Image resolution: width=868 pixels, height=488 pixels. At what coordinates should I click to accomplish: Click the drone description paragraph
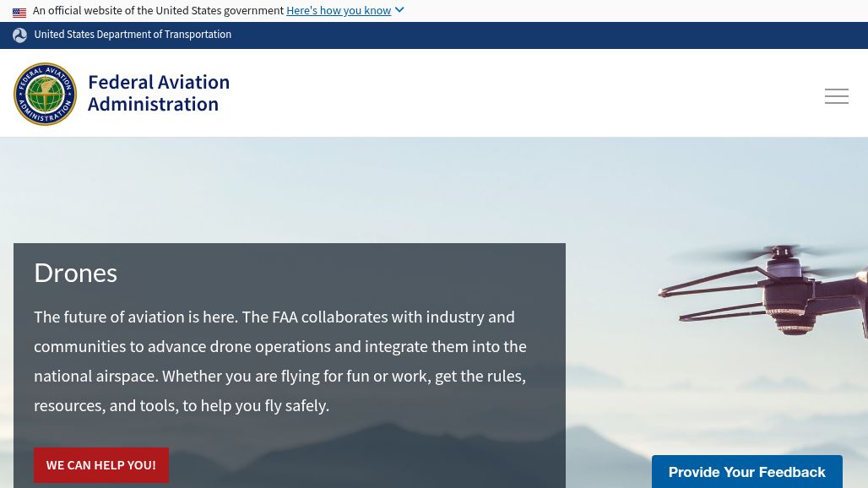tap(279, 361)
